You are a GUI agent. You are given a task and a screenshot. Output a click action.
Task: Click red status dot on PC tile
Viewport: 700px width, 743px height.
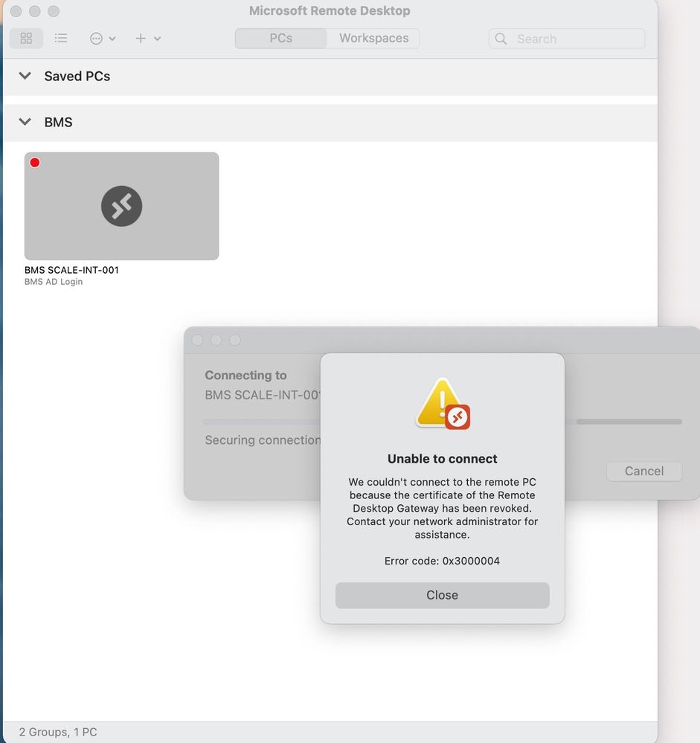pos(35,163)
